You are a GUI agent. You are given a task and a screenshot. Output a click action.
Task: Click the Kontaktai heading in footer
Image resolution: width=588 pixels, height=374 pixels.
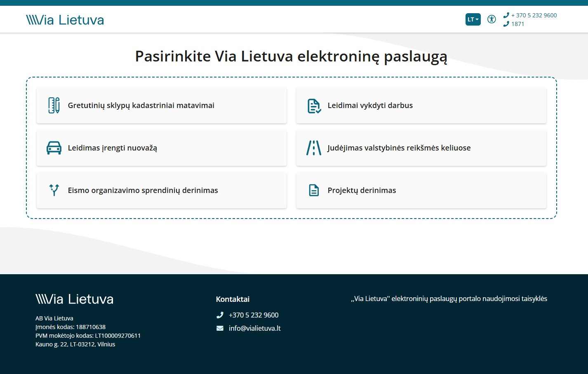click(233, 299)
